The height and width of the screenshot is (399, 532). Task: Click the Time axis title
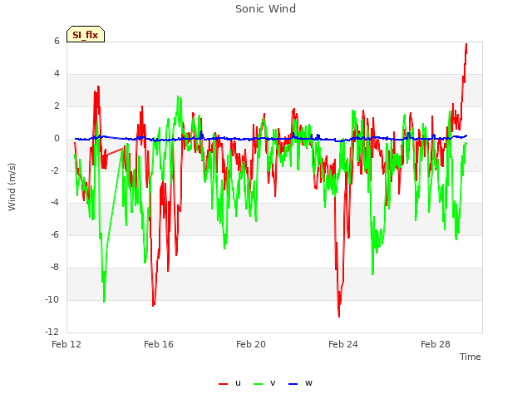click(x=470, y=357)
